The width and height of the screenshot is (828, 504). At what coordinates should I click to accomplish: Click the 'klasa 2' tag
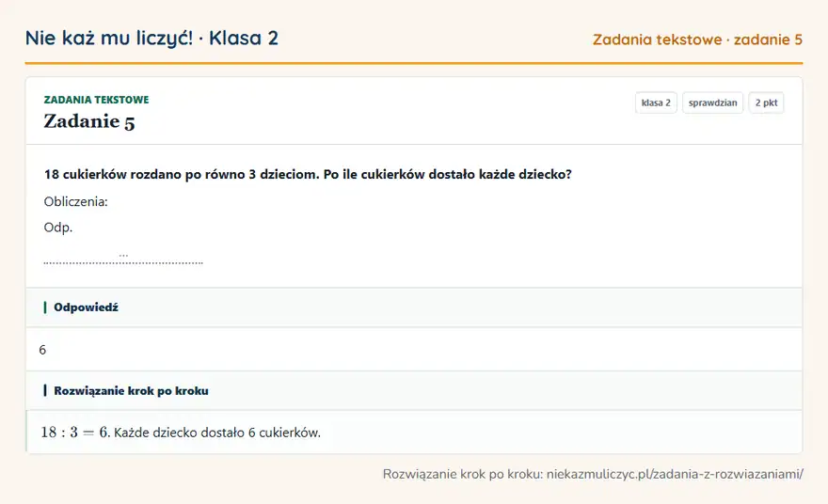(x=656, y=102)
